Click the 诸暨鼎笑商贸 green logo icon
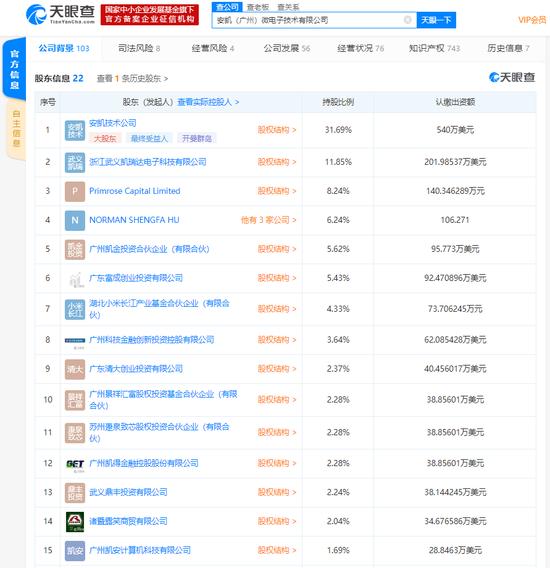This screenshot has width=550, height=568. click(x=75, y=522)
